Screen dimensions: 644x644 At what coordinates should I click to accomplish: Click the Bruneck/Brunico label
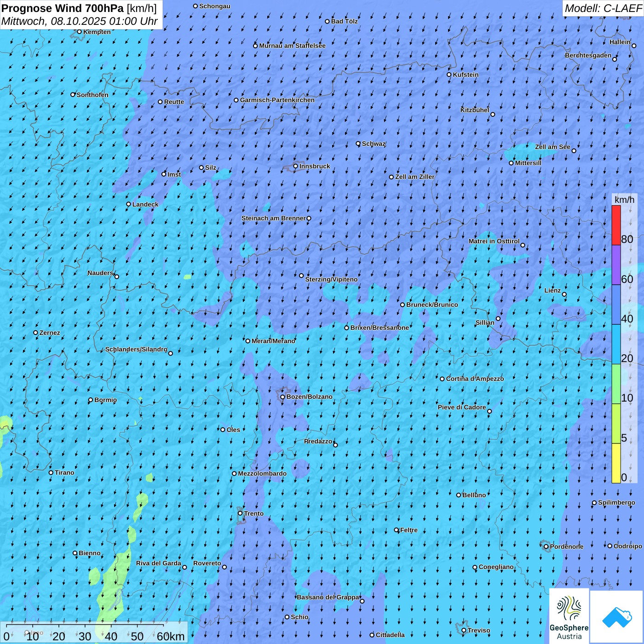432,305
